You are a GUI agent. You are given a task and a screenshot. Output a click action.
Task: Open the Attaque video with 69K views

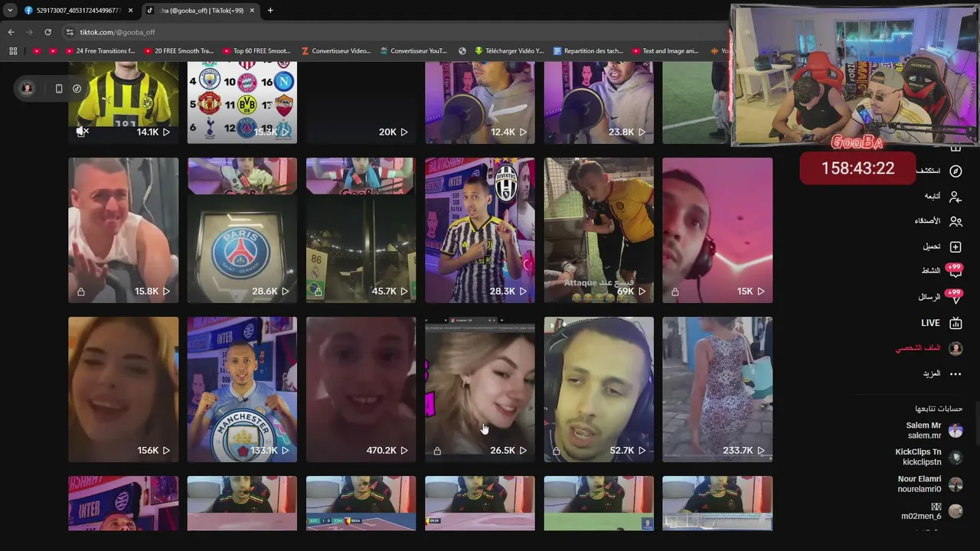pos(599,230)
